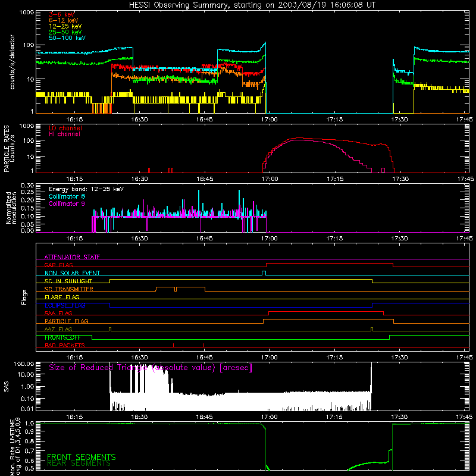Select the orange 6-12 keV legend entry
Image resolution: width=476 pixels, height=476 pixels.
64,20
